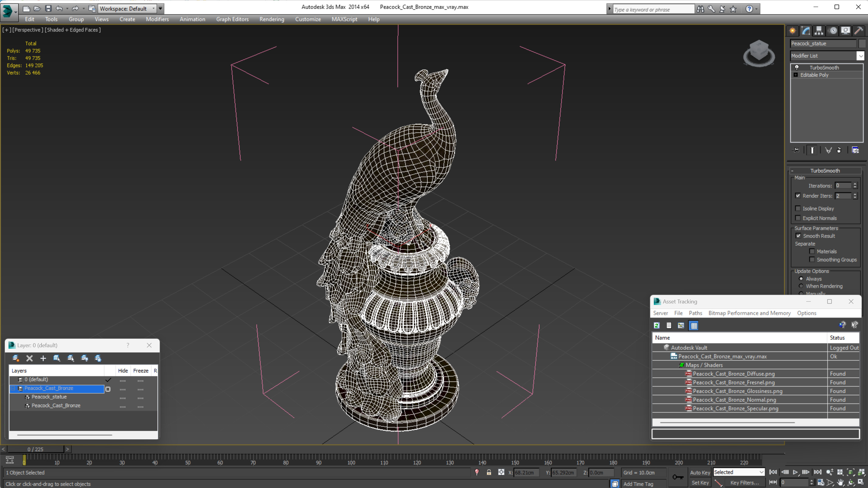Click the object color swatch

point(862,43)
